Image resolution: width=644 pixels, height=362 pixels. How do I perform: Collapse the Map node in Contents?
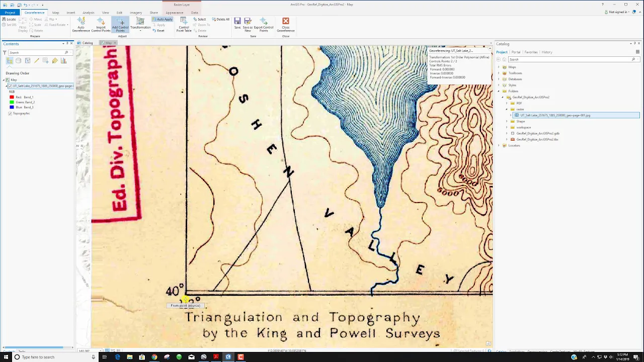4,80
